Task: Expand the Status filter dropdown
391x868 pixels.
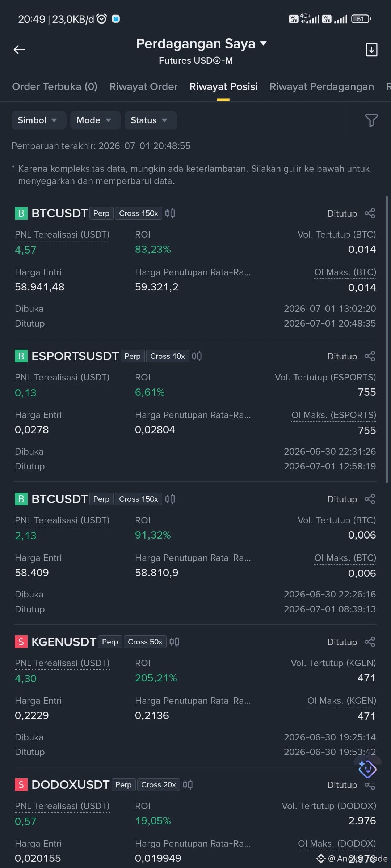Action: point(151,120)
